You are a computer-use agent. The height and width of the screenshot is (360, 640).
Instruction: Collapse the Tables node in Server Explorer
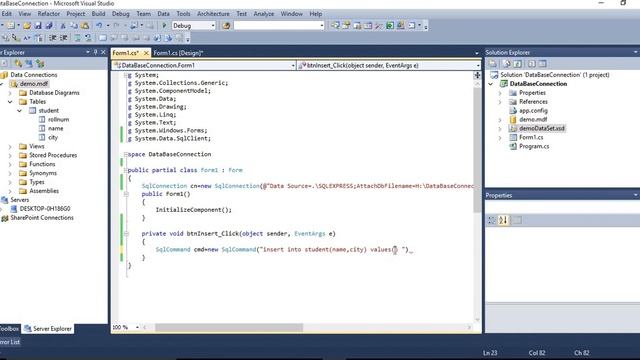click(10, 102)
